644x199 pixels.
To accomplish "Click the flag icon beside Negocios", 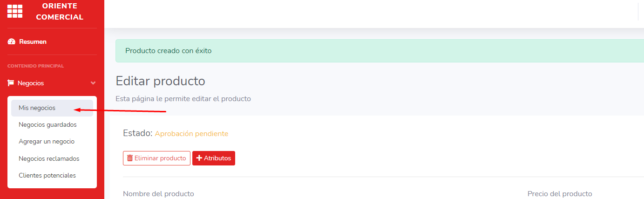I will click(x=11, y=83).
